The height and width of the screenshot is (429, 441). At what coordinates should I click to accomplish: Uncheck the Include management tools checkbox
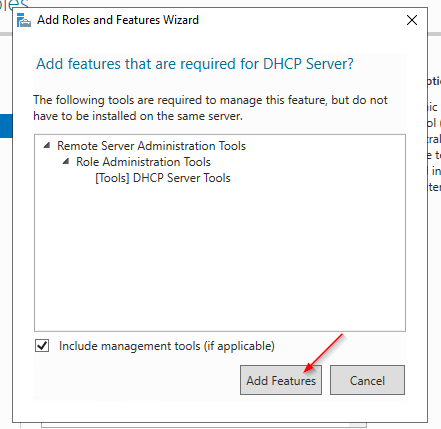coord(42,346)
